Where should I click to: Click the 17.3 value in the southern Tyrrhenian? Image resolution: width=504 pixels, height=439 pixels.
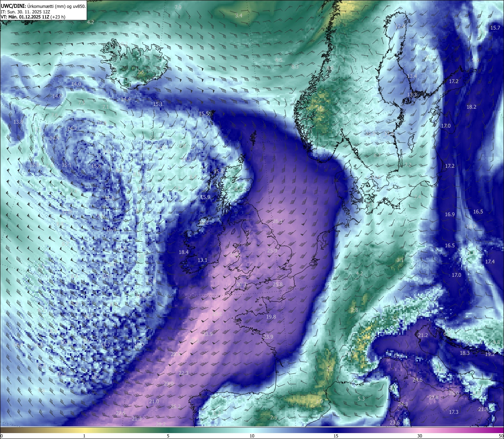pyautogui.click(x=454, y=412)
